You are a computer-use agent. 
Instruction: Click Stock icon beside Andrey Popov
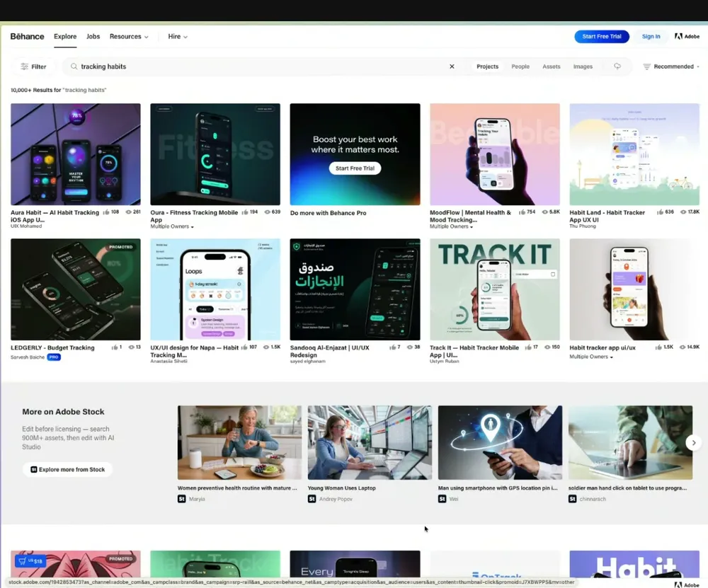coord(312,499)
